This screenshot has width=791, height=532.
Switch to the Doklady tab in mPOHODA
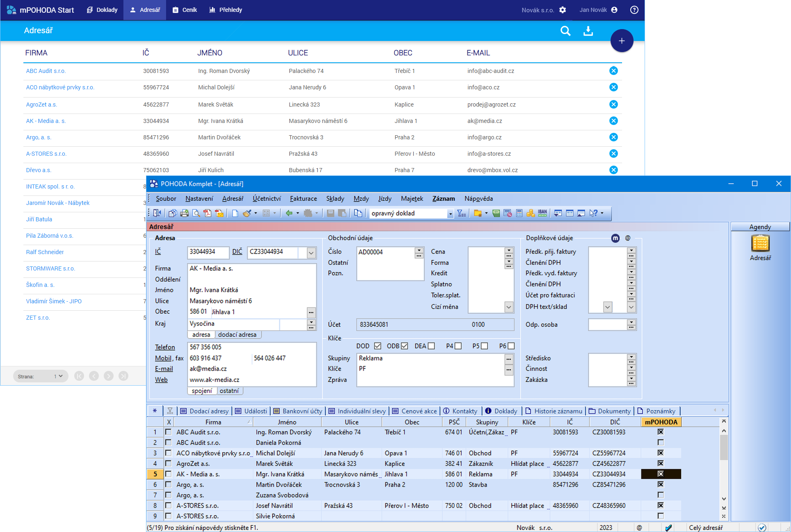(x=103, y=10)
